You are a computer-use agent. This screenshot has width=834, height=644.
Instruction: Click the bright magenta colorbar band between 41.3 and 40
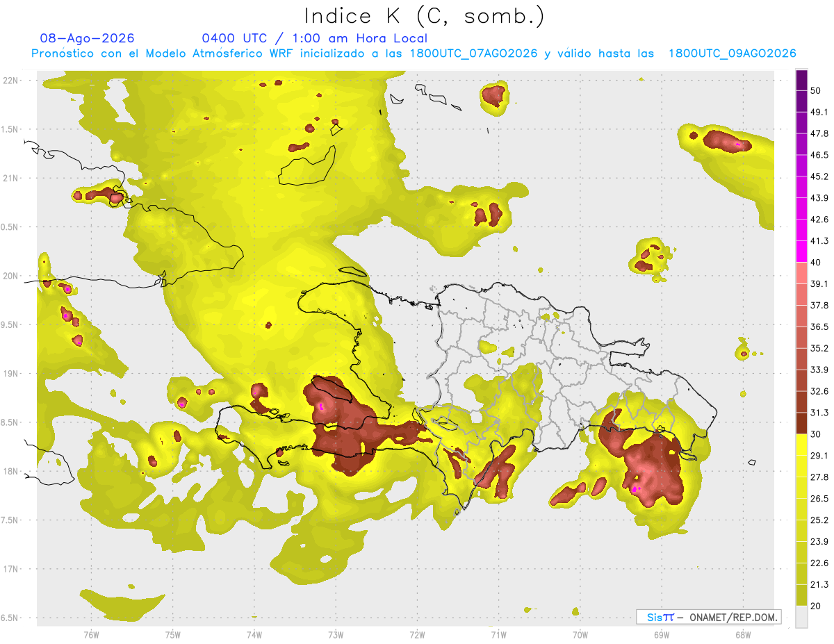pyautogui.click(x=802, y=251)
